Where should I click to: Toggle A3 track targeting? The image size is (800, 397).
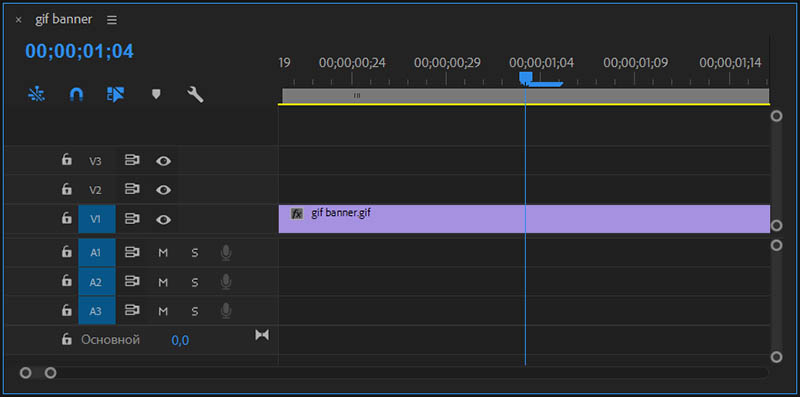[96, 311]
